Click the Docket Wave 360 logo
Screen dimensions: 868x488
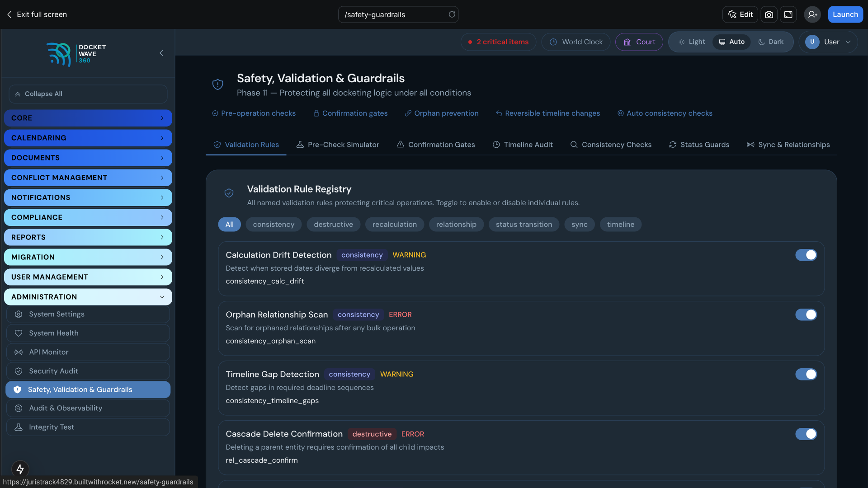click(x=76, y=54)
